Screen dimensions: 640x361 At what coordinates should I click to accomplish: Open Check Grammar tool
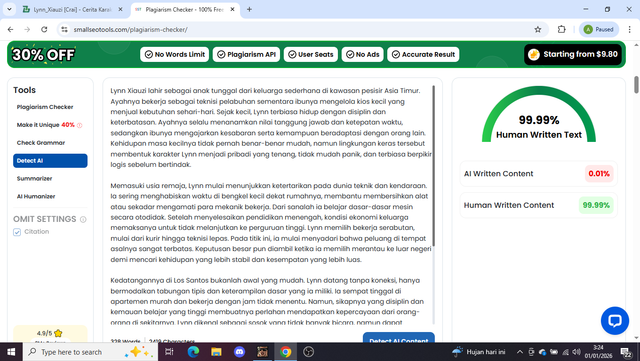[41, 143]
